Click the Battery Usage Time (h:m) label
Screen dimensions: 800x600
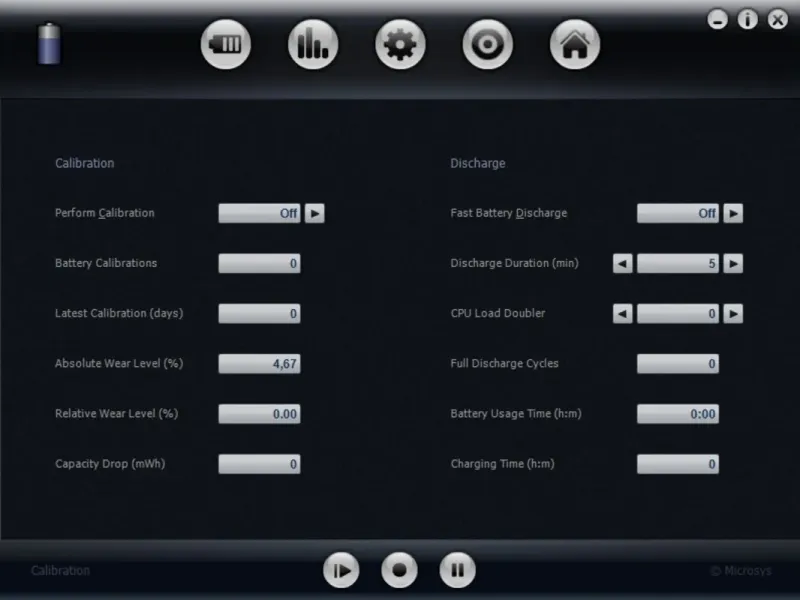coord(516,413)
